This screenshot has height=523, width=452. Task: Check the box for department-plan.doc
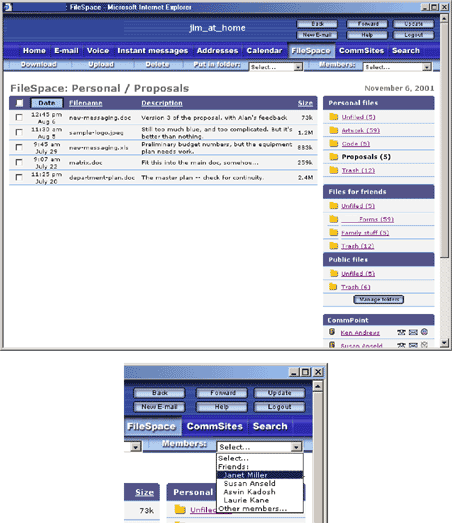pyautogui.click(x=19, y=177)
